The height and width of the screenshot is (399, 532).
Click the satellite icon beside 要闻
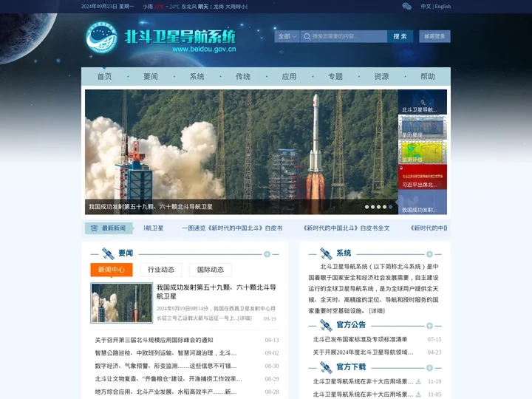coord(108,253)
